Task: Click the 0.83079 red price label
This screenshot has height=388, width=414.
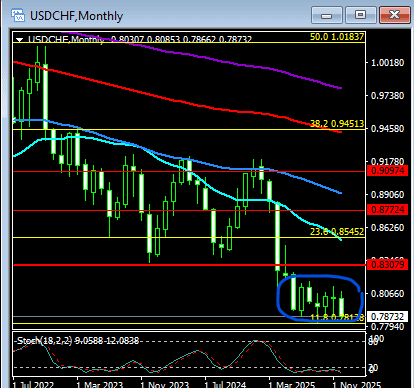Action: coord(387,265)
